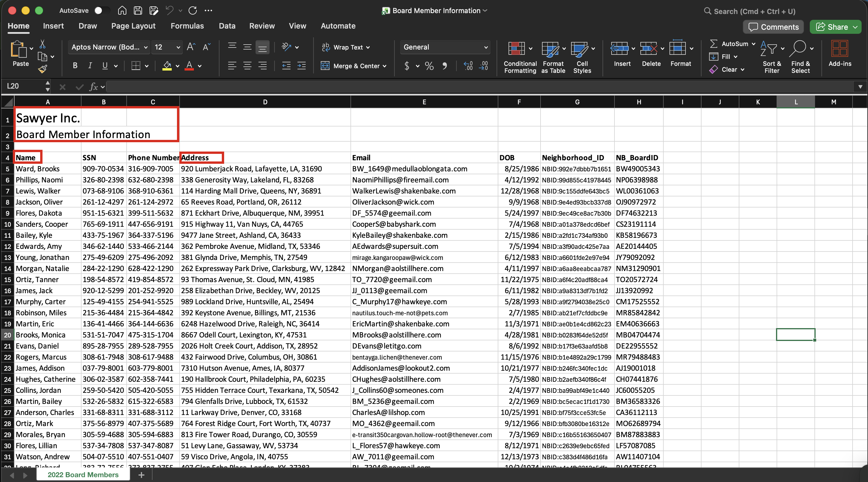The image size is (868, 482).
Task: Click the Increase Indent icon
Action: click(302, 66)
